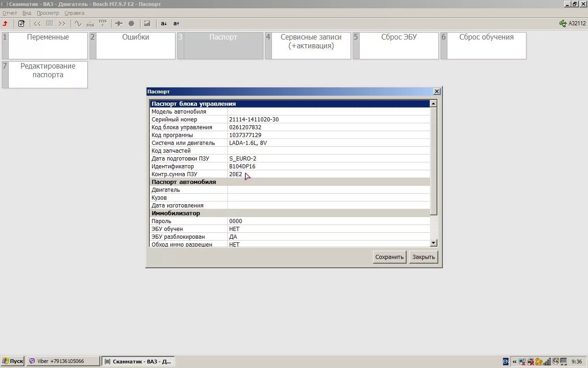Click the red up-arrow exit icon in the toolbar
The height and width of the screenshot is (368, 588).
[6, 23]
